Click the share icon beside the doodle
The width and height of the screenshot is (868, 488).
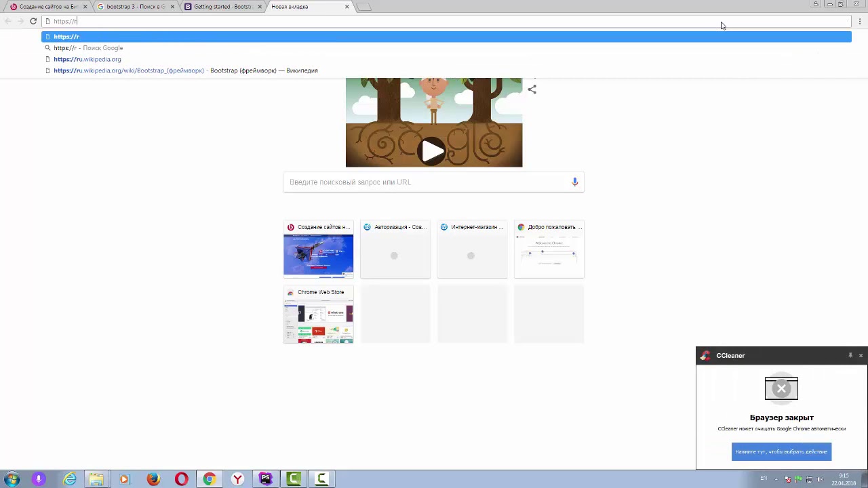(x=532, y=89)
